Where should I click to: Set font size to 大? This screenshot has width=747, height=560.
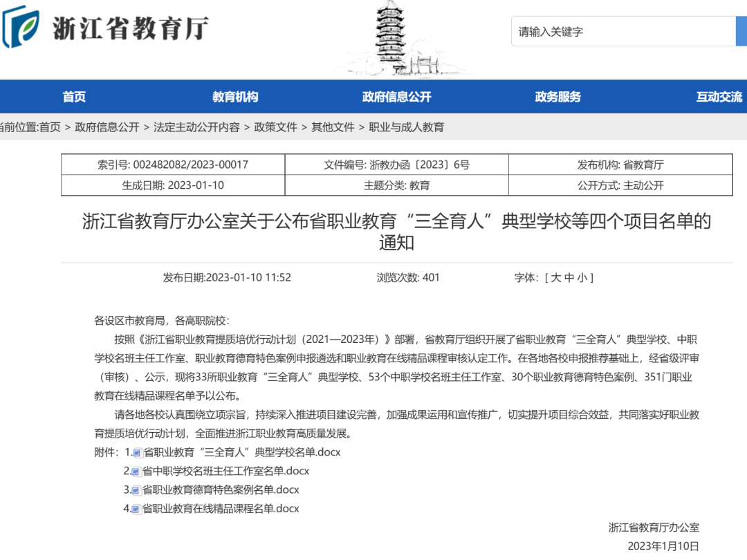556,278
